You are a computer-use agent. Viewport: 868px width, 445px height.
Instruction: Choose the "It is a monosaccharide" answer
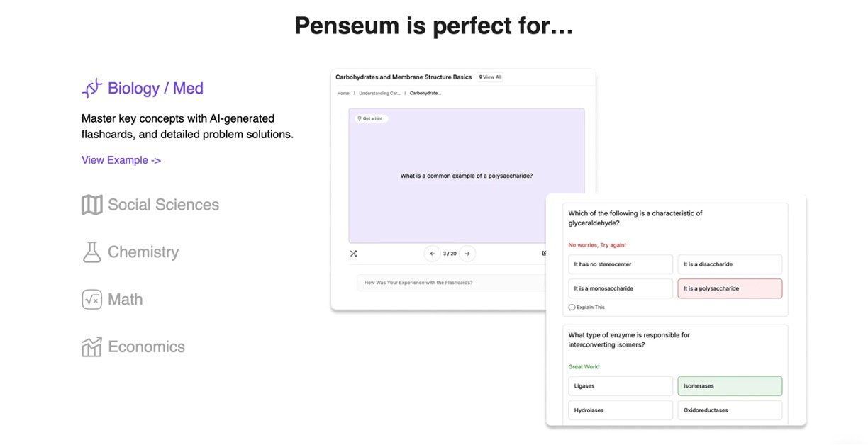pyautogui.click(x=621, y=288)
